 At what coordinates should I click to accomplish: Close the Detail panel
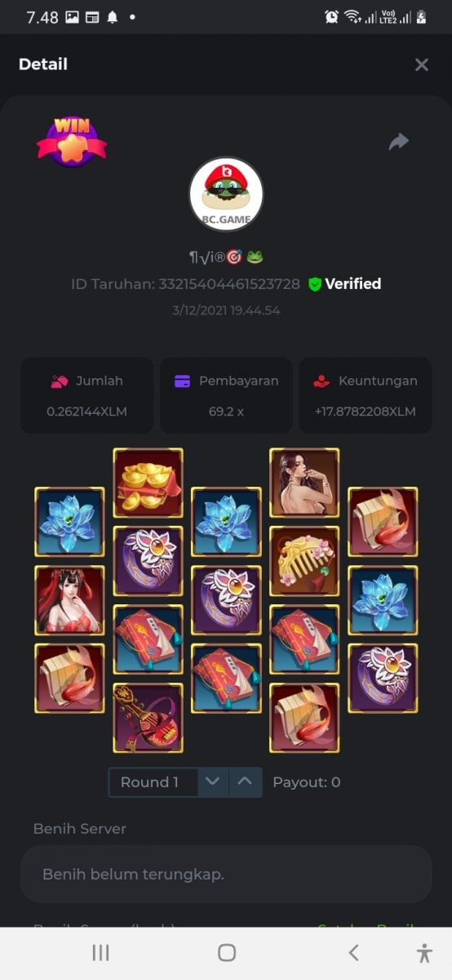(422, 65)
